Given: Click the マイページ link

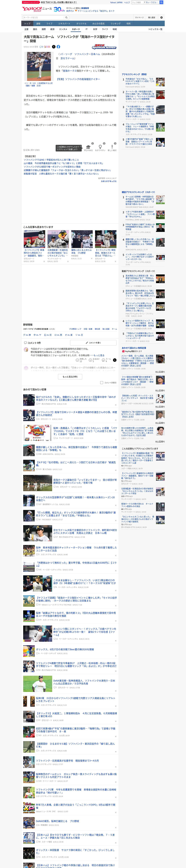Looking at the screenshot, I should tap(139, 18).
